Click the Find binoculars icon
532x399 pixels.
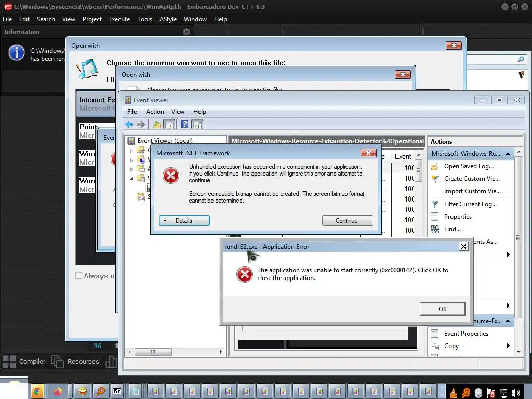(435, 229)
